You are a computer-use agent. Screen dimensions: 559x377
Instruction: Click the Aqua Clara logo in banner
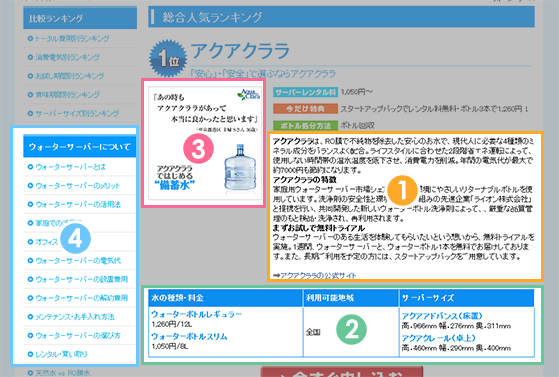[x=248, y=95]
